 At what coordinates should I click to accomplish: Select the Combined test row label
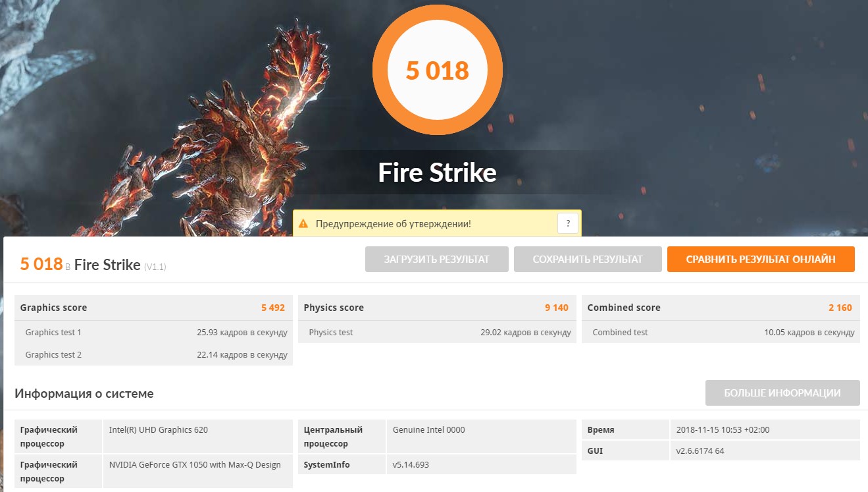[620, 333]
